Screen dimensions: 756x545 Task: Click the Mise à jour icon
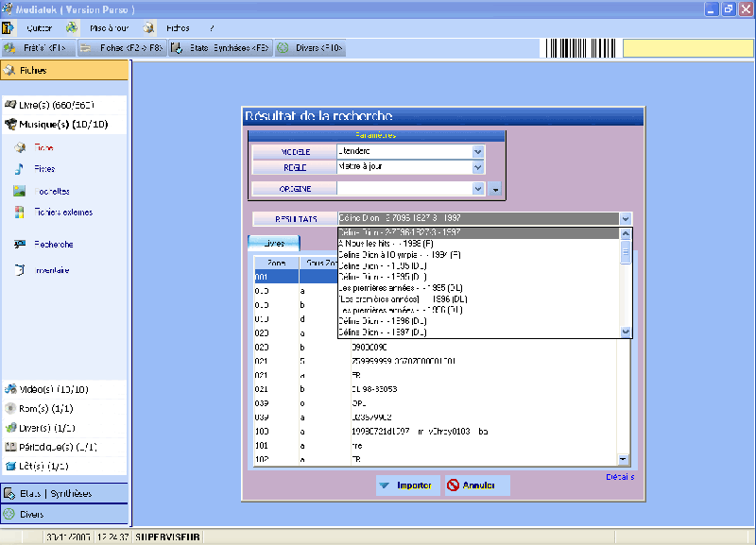[72, 28]
